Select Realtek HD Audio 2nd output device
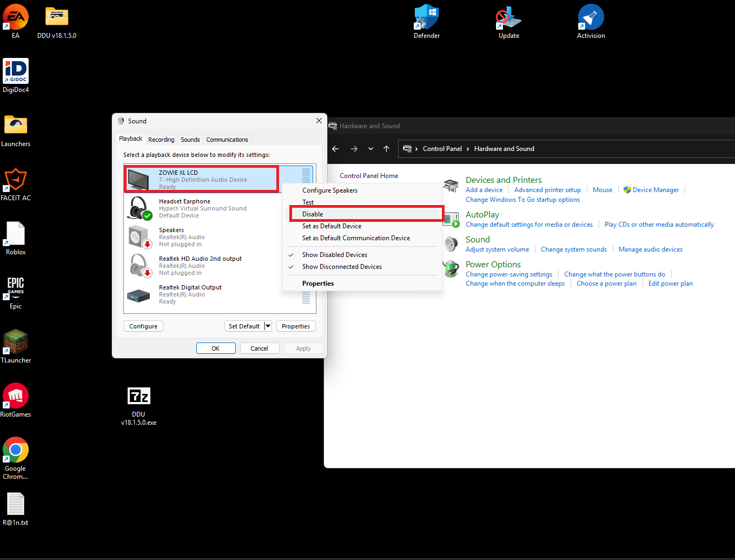The width and height of the screenshot is (735, 560). click(218, 266)
